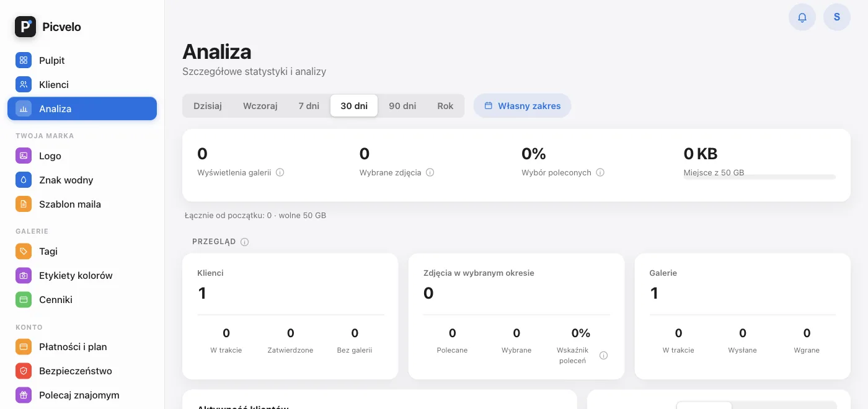The height and width of the screenshot is (409, 868).
Task: Click the Bez galerii label
Action: 355,350
